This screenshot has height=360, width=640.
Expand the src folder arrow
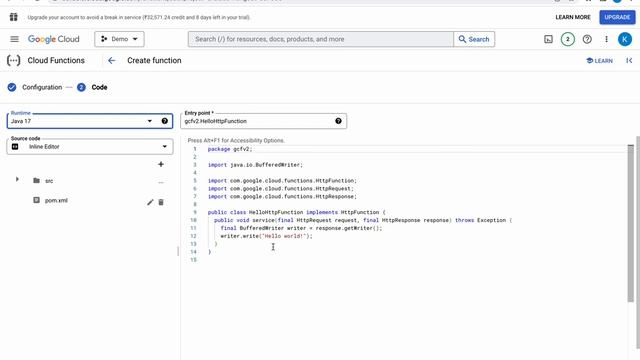[17, 180]
